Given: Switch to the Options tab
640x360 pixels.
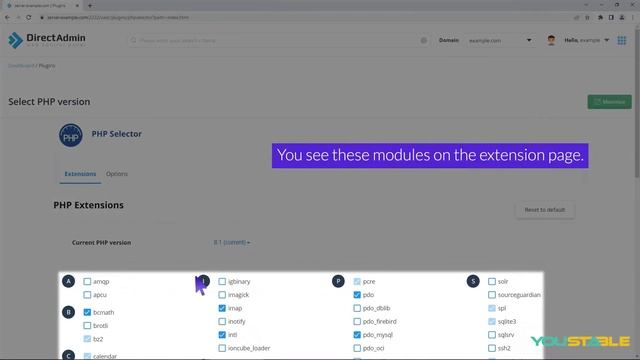Looking at the screenshot, I should 117,174.
